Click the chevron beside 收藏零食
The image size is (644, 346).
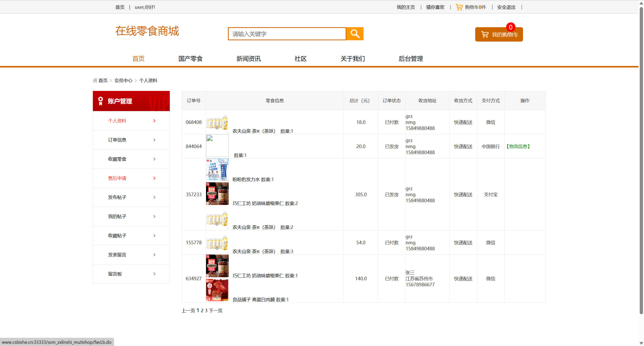[x=154, y=159]
